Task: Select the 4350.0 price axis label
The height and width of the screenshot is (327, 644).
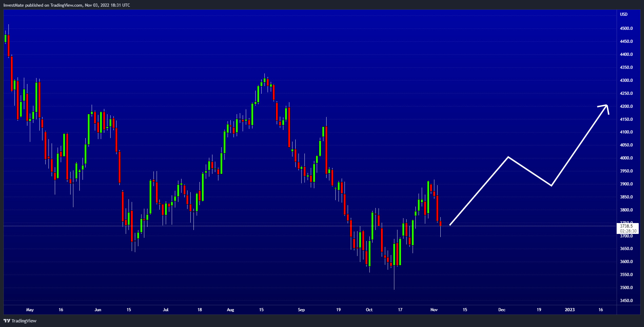Action: [x=626, y=67]
